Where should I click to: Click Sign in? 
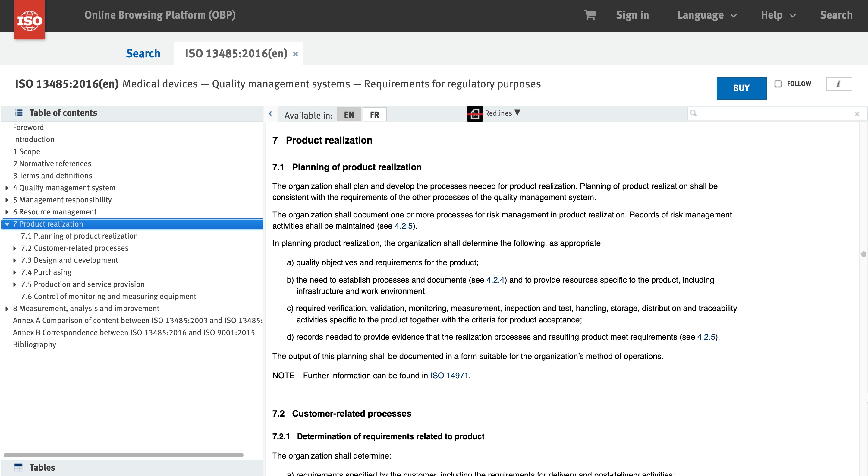(x=633, y=15)
